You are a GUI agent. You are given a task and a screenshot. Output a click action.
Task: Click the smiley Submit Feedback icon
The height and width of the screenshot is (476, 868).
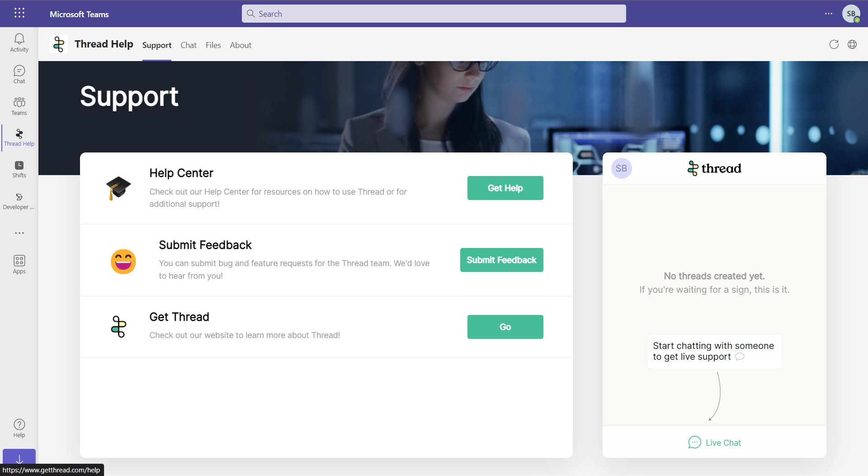123,262
